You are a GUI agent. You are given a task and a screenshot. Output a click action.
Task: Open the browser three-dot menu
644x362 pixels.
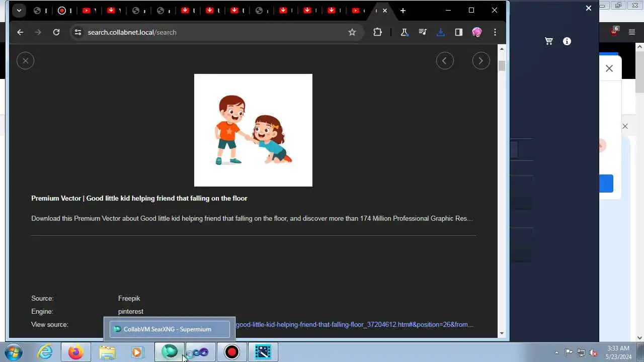click(495, 32)
